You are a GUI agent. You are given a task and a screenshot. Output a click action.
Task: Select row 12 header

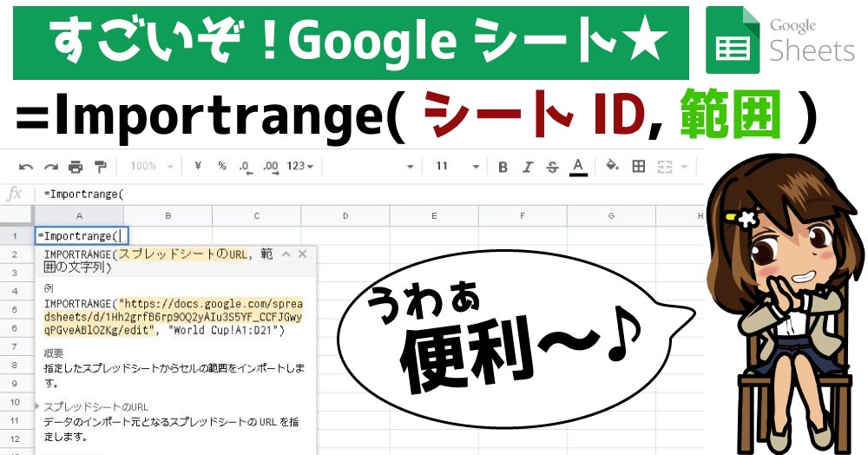15,439
